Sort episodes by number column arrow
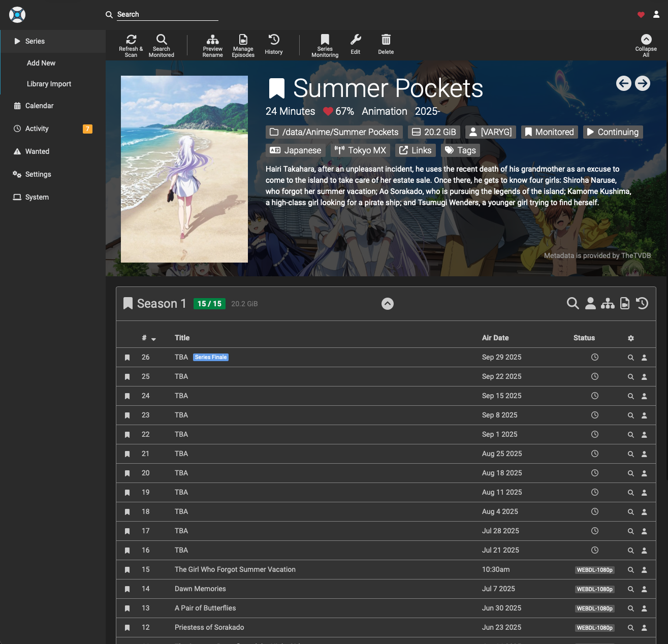668x644 pixels. 153,339
